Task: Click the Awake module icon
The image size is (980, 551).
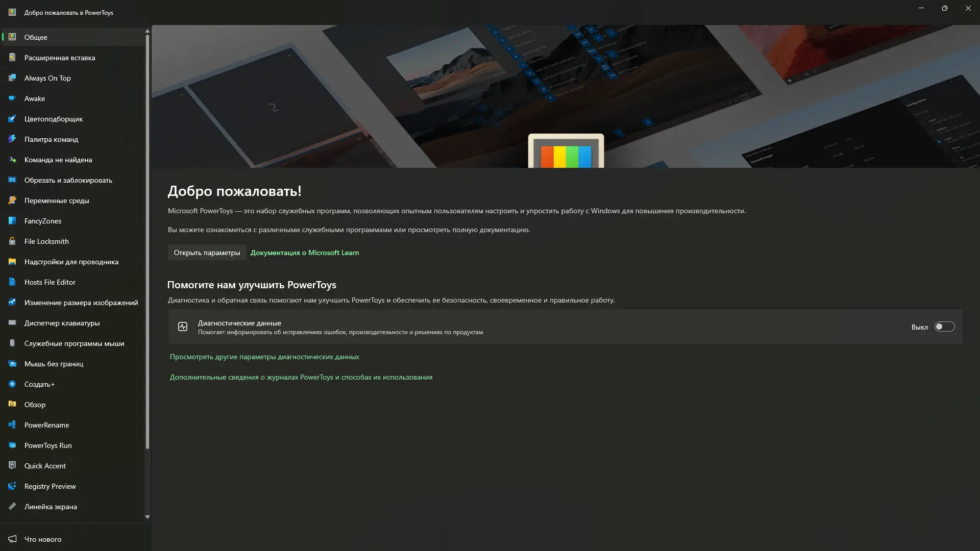Action: 12,98
